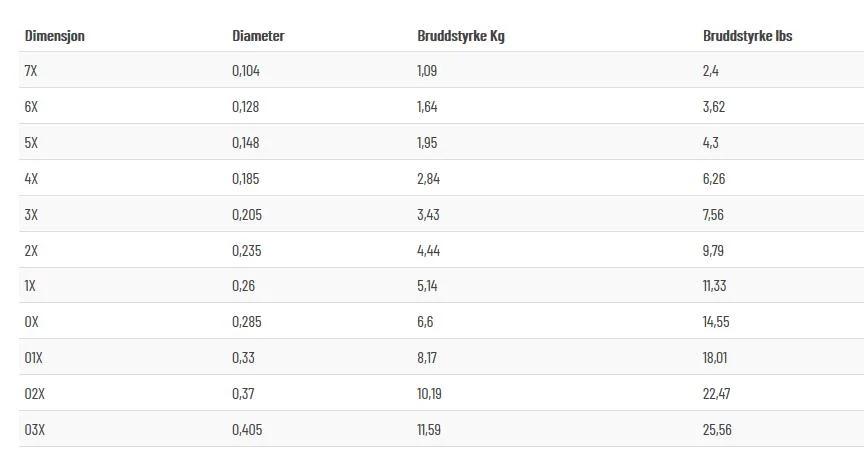Click the Bruddstyrke Kg column header
This screenshot has width=864, height=474.
pos(461,36)
